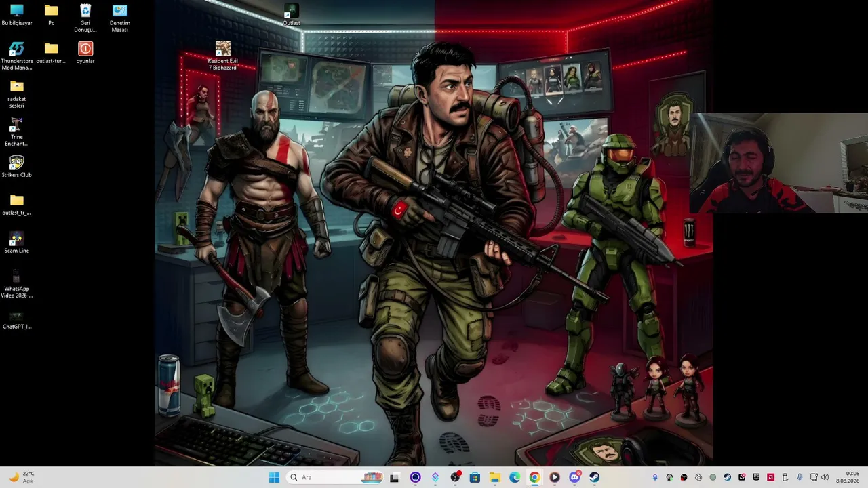Open the outlast-tur... folder
This screenshot has height=488, width=868.
tap(51, 53)
